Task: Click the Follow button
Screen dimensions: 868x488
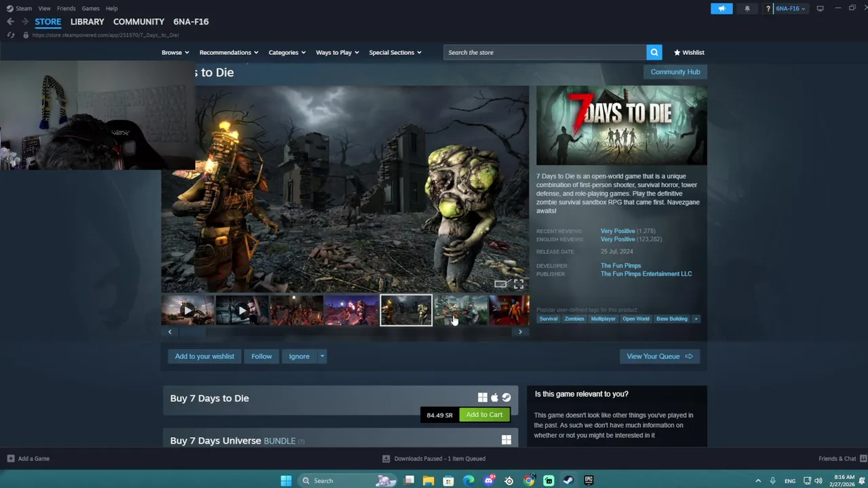Action: [261, 357]
